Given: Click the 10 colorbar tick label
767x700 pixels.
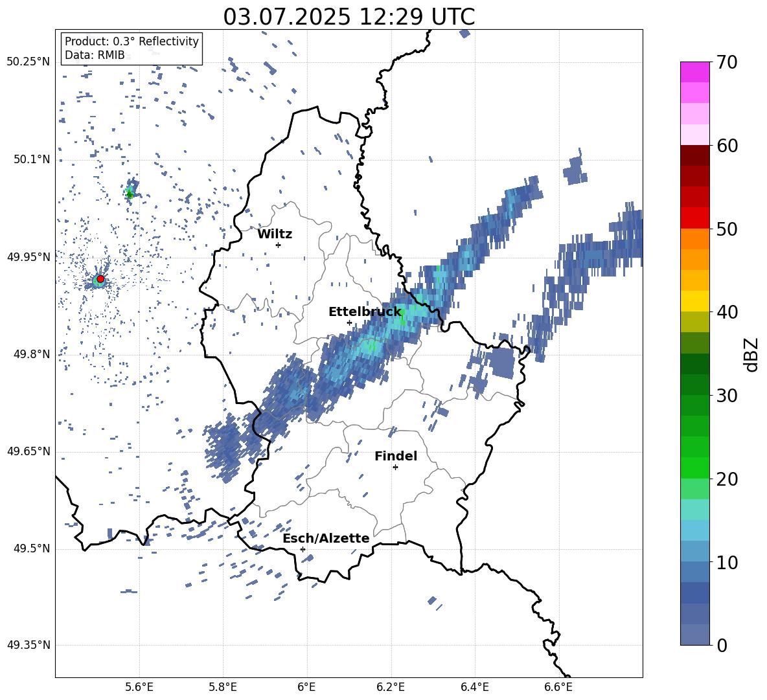Looking at the screenshot, I should (727, 563).
